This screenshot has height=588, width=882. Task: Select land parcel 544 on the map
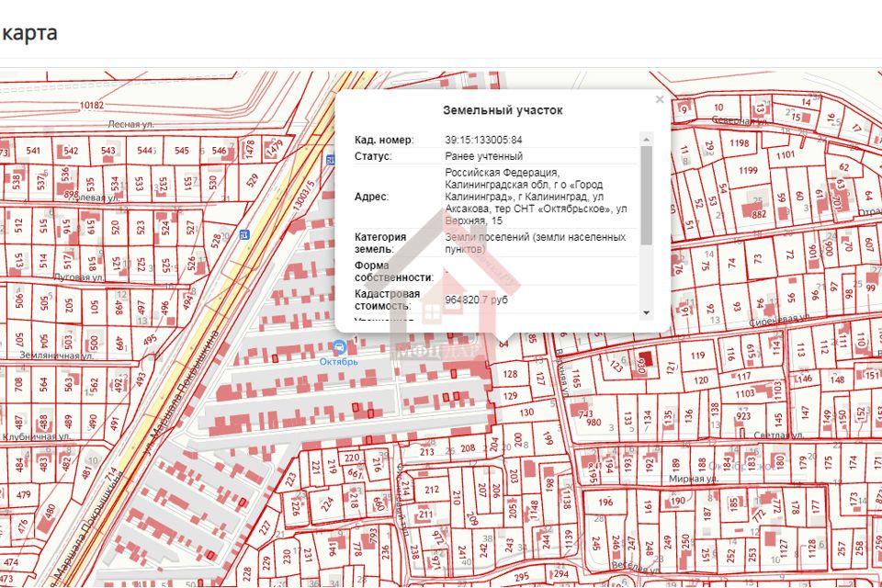click(x=144, y=151)
